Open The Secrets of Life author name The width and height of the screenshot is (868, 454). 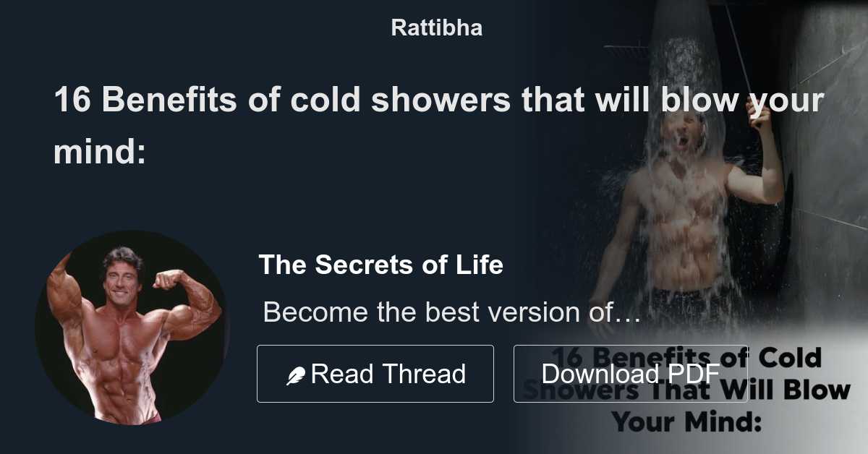click(x=380, y=265)
